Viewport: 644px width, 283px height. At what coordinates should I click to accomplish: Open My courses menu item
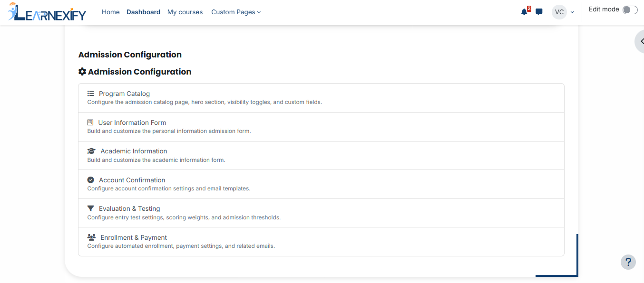point(185,12)
